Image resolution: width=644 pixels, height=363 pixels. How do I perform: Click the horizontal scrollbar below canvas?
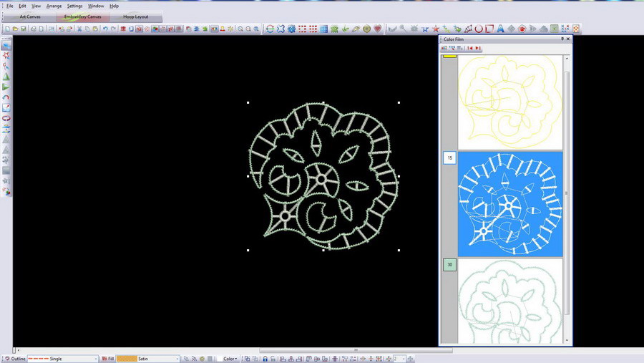(356, 350)
